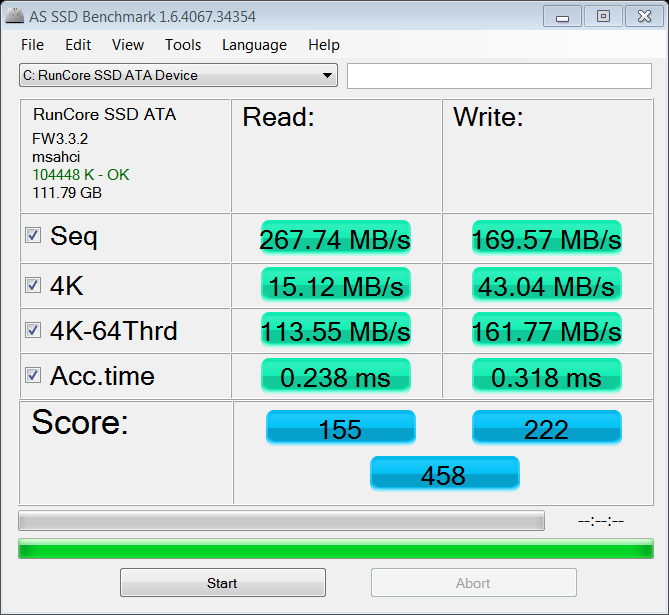Open the Language menu
Viewport: 669px width, 615px height.
coord(254,45)
